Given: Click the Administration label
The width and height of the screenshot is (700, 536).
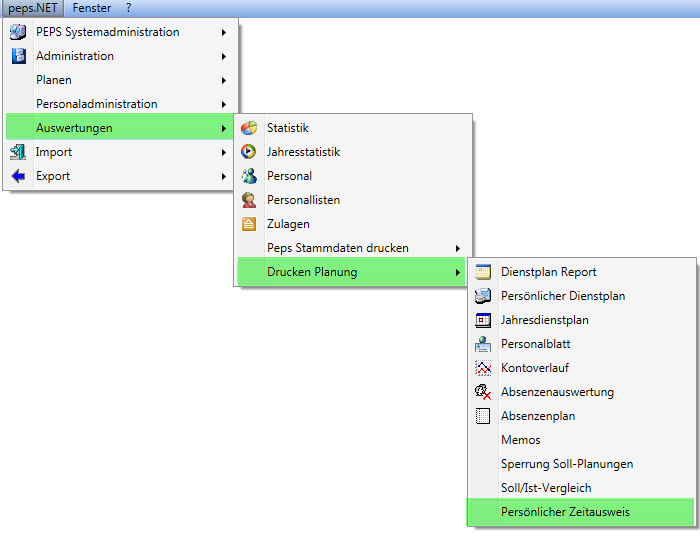Looking at the screenshot, I should click(x=75, y=56).
